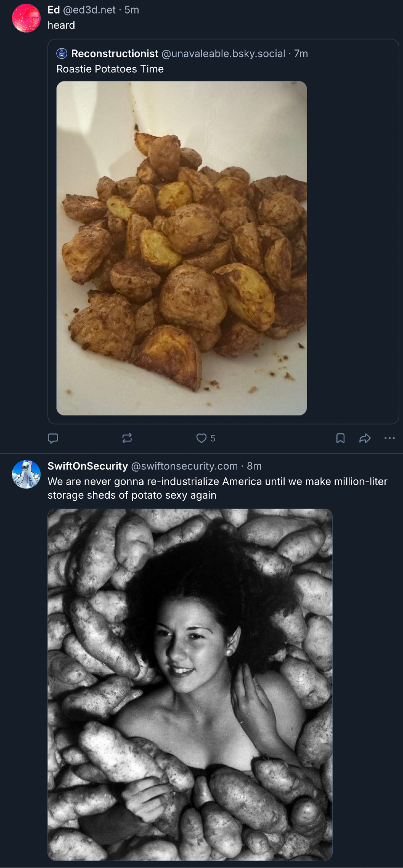This screenshot has width=403, height=868.
Task: Enlarge the roasted potatoes photo
Action: tap(182, 248)
